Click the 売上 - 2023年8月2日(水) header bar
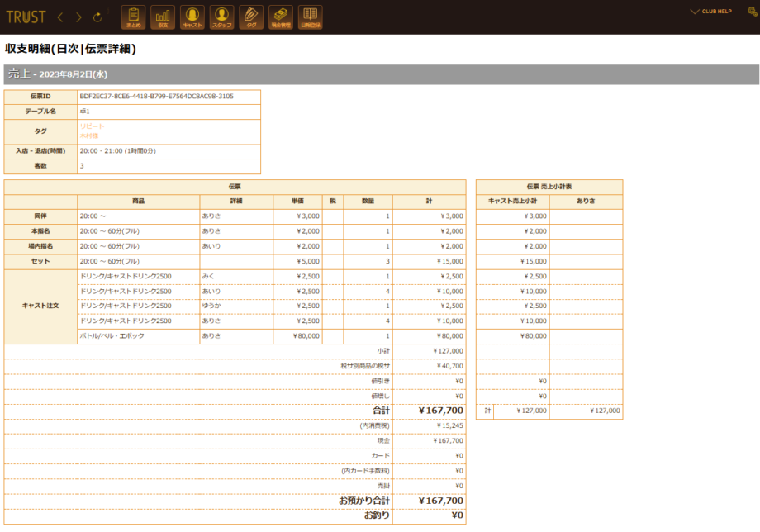The width and height of the screenshot is (760, 532). [382, 74]
